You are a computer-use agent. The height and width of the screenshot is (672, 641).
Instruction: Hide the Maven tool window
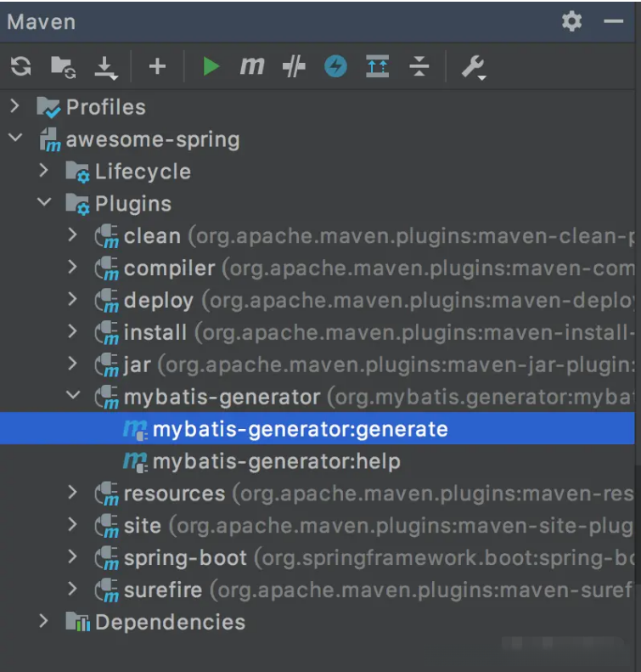click(x=613, y=21)
